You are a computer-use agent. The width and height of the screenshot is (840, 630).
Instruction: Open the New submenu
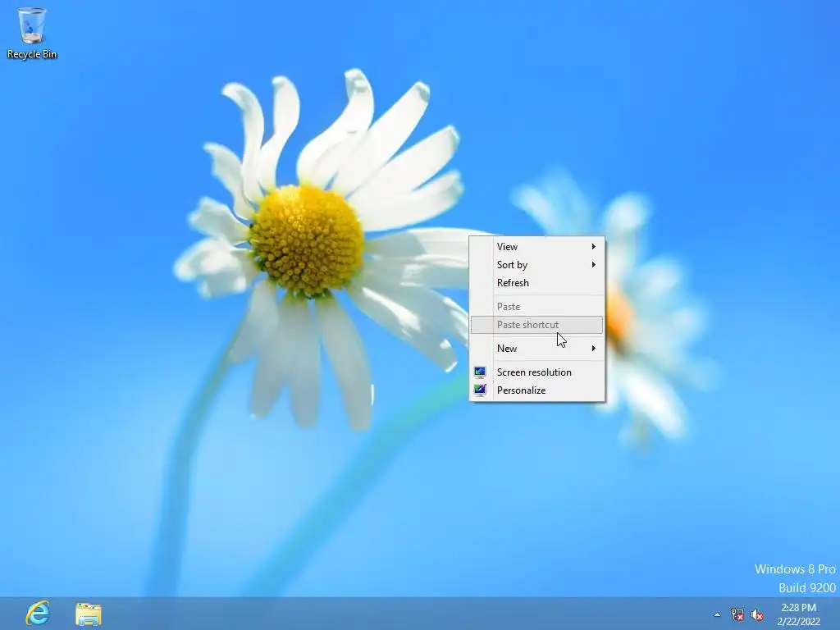click(536, 348)
